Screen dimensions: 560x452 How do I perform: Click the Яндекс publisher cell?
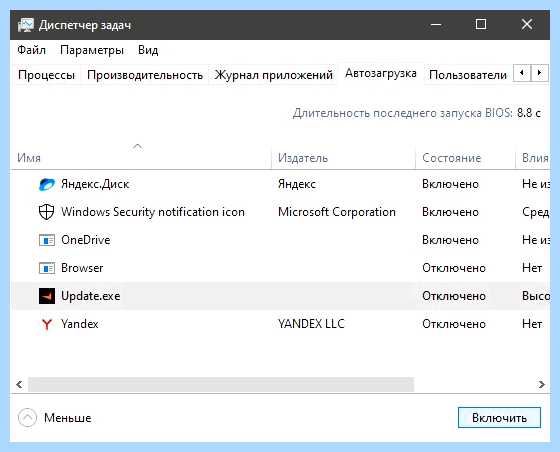point(297,184)
